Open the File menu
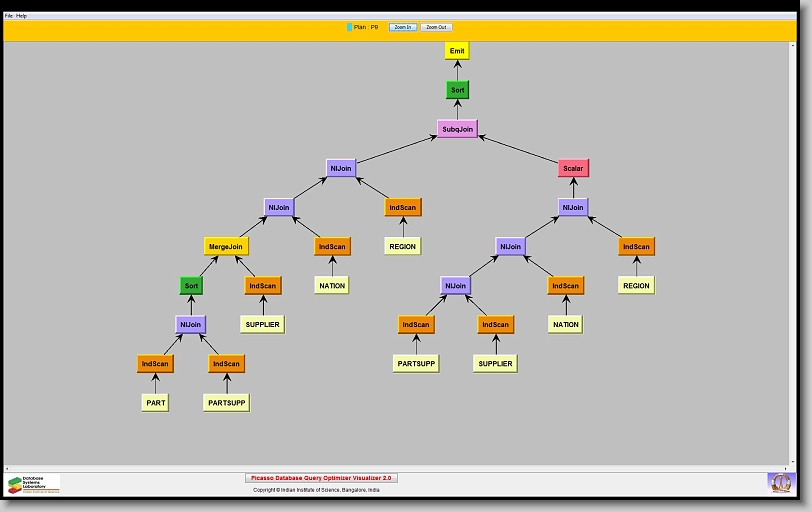Image resolution: width=812 pixels, height=512 pixels. click(x=8, y=16)
